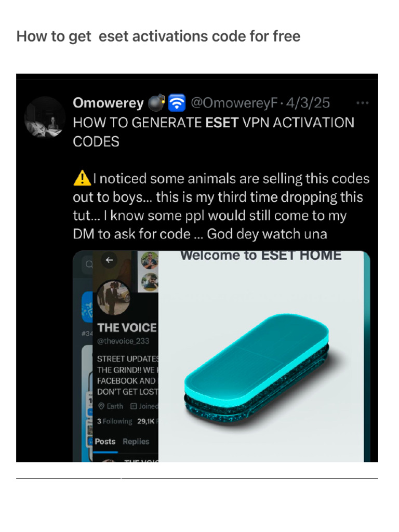
Task: Click THE VOICE profile picture
Action: 114,298
